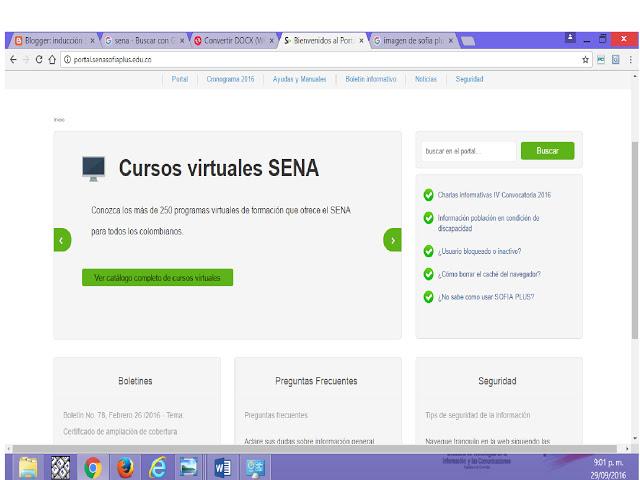The width and height of the screenshot is (640, 480).
Task: Bookmark this page with the star icon
Action: (585, 60)
